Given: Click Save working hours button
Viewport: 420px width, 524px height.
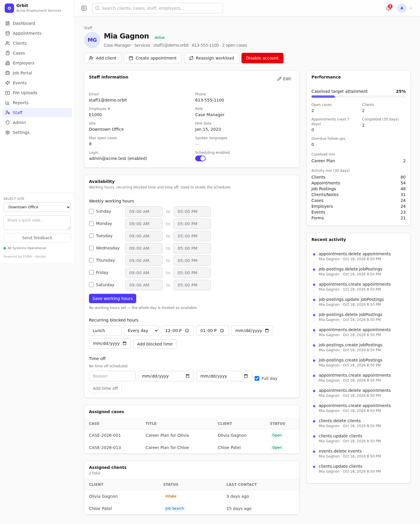Looking at the screenshot, I should [x=113, y=298].
